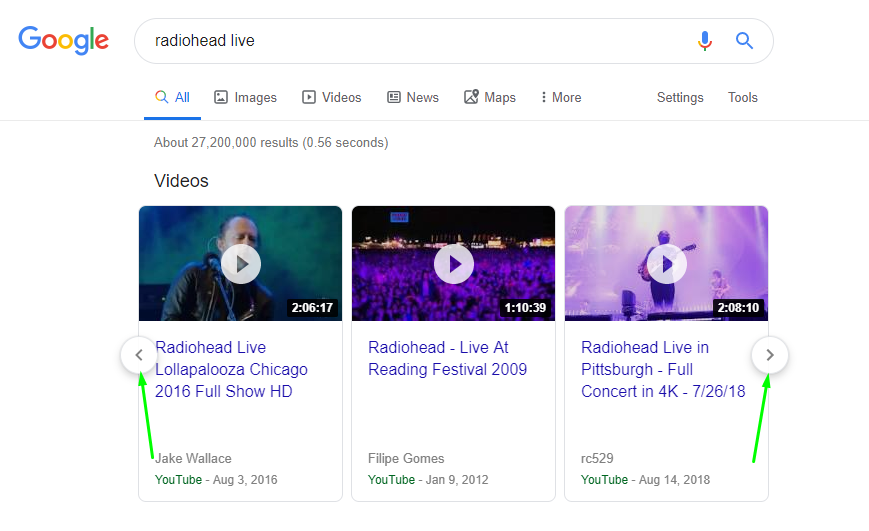This screenshot has width=869, height=531.
Task: Activate voice search microphone icon
Action: point(704,40)
